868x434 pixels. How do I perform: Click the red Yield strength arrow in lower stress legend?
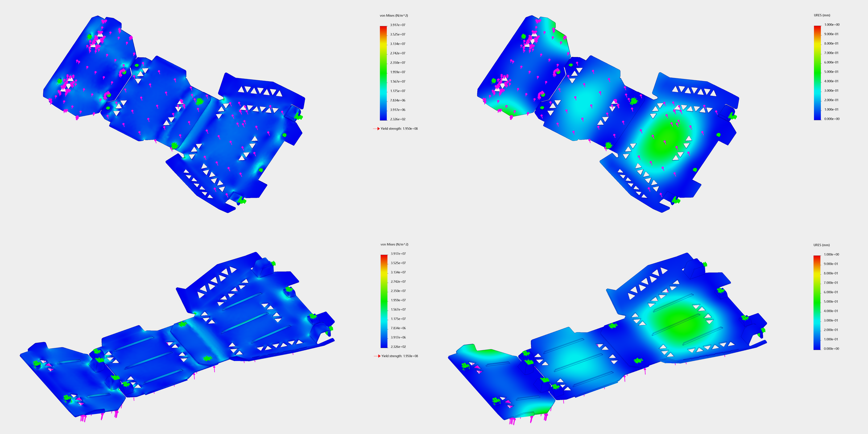[377, 356]
